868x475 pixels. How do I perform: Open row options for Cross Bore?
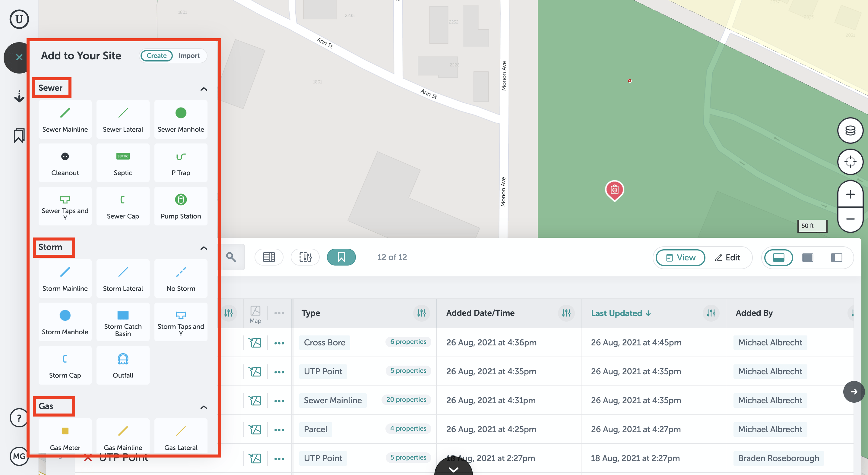pyautogui.click(x=279, y=343)
